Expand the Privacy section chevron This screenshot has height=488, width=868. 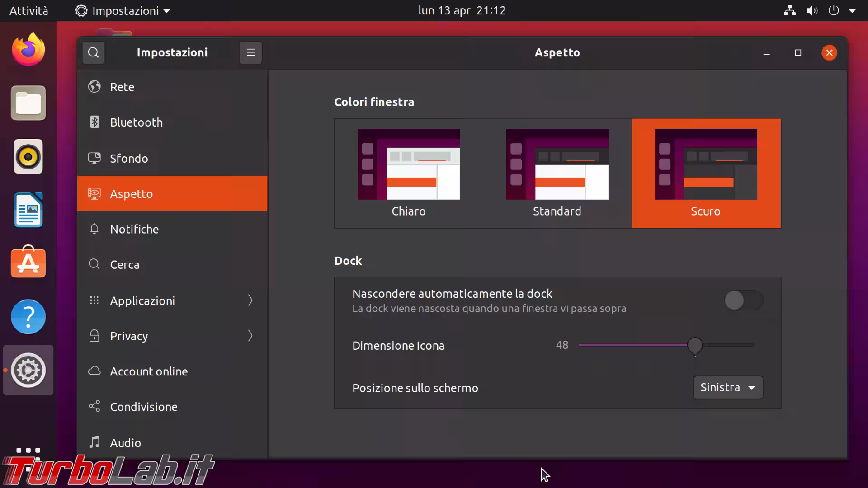tap(250, 336)
